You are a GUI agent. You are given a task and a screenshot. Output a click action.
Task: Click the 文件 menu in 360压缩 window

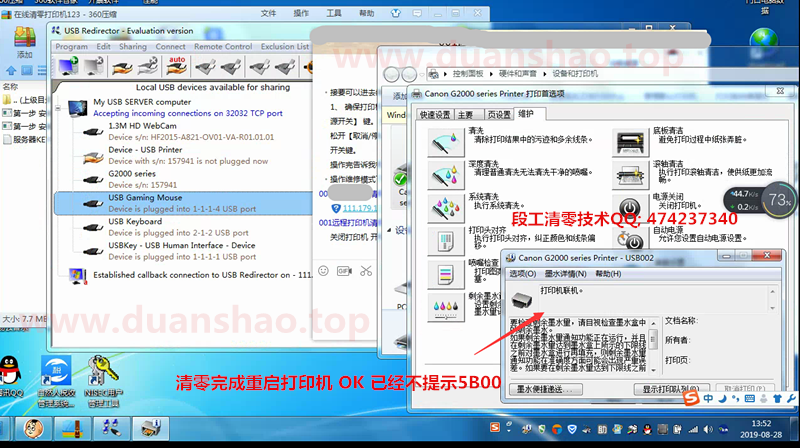tap(268, 13)
